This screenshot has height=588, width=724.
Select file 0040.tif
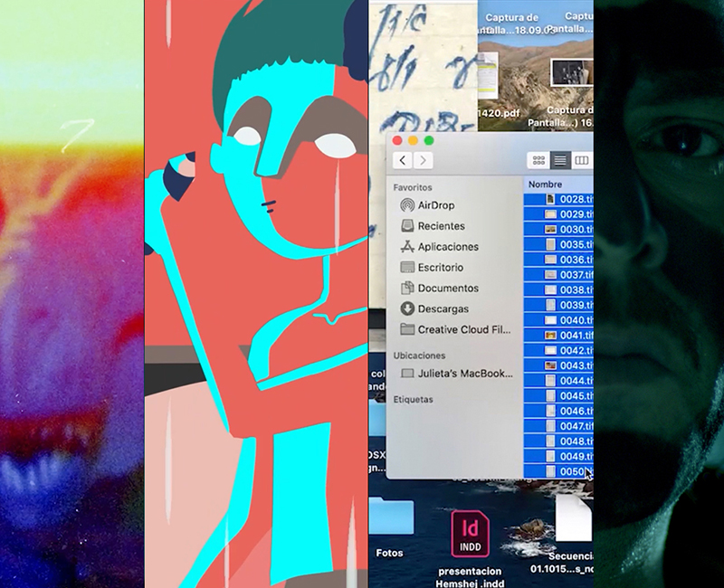[x=558, y=320]
